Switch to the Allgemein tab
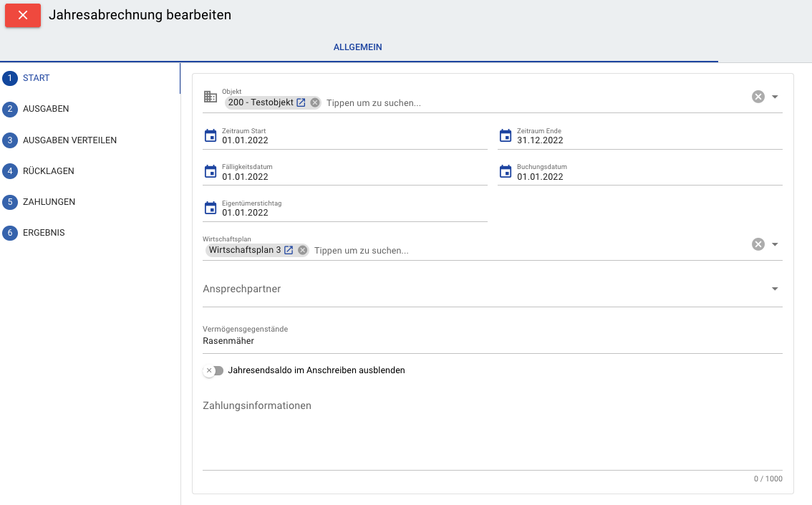This screenshot has width=812, height=505. (x=358, y=47)
